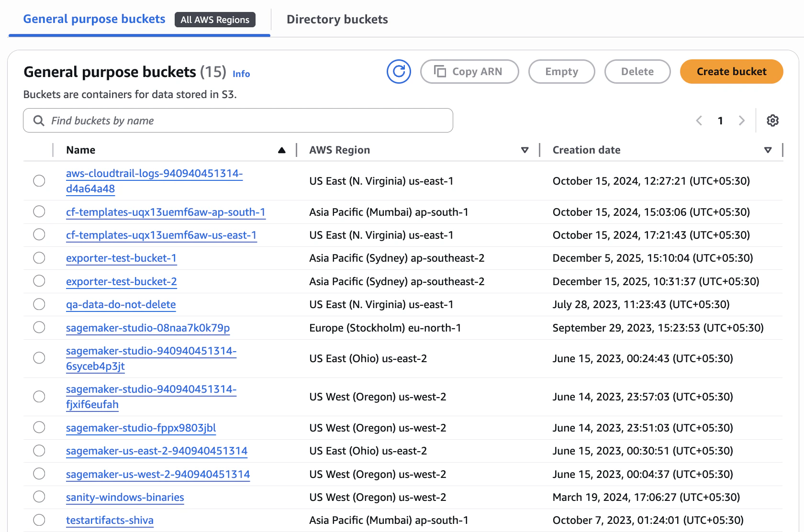Open exporter-test-bucket-1 link

coord(121,258)
